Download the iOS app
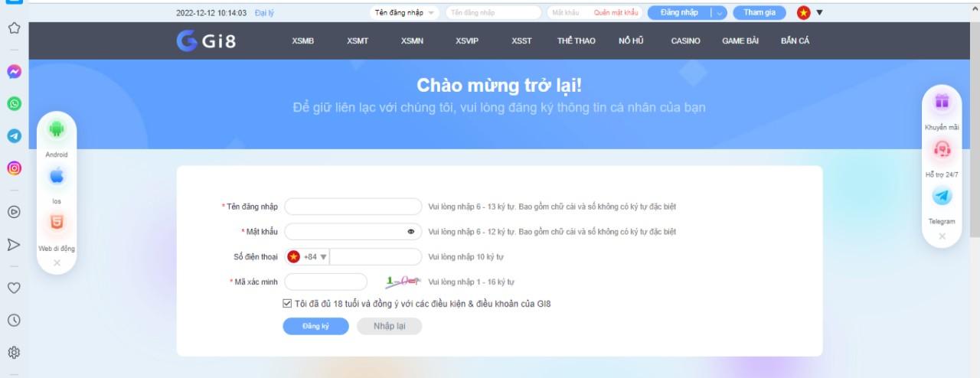This screenshot has height=378, width=980. pyautogui.click(x=57, y=176)
